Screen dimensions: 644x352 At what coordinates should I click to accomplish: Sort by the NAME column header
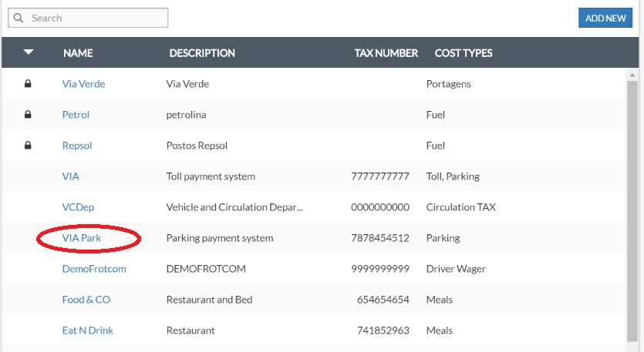click(x=78, y=53)
